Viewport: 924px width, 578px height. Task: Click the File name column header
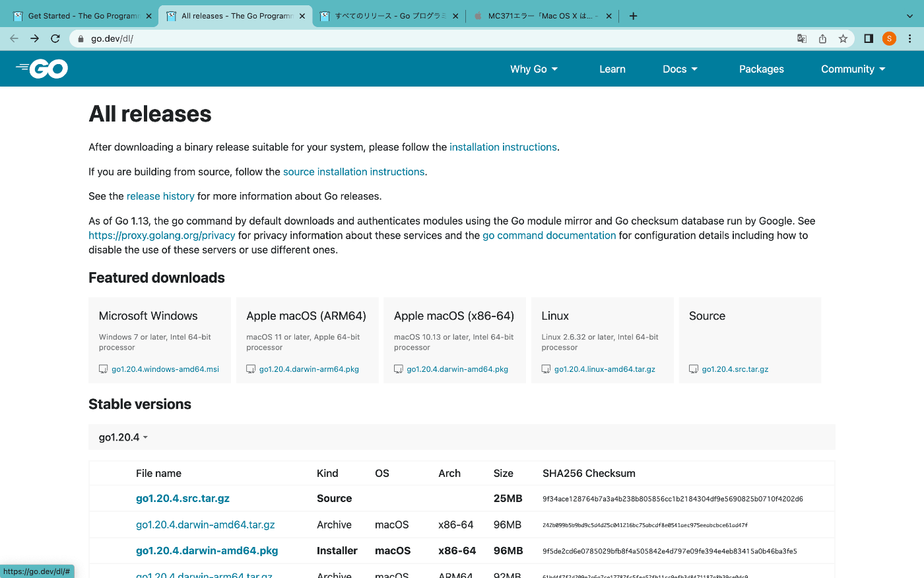[x=158, y=474]
